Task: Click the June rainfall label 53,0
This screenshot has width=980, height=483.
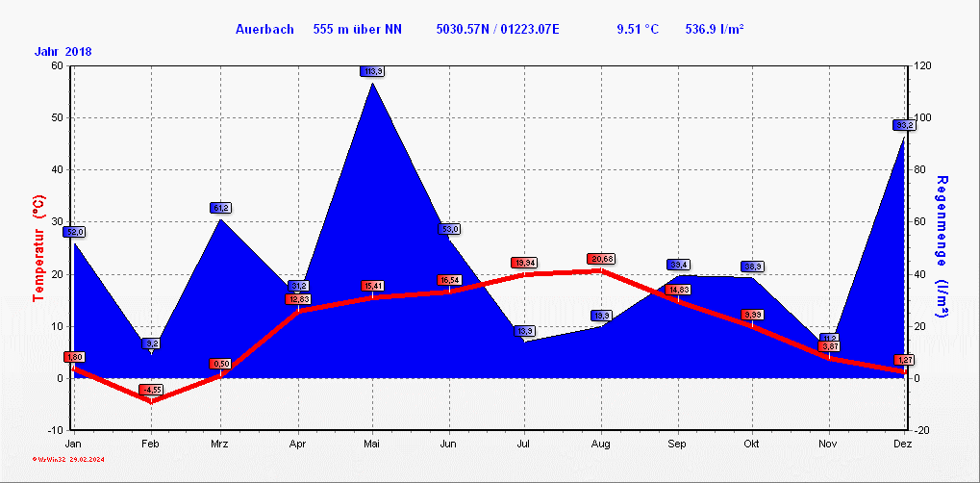Action: 450,229
